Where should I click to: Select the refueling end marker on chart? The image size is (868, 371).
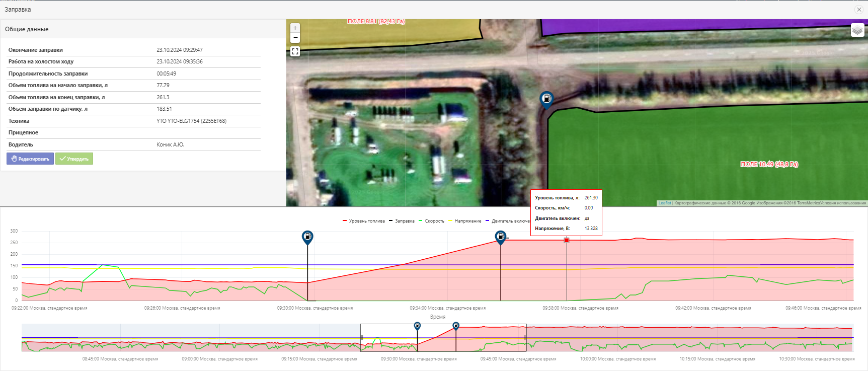pos(500,237)
